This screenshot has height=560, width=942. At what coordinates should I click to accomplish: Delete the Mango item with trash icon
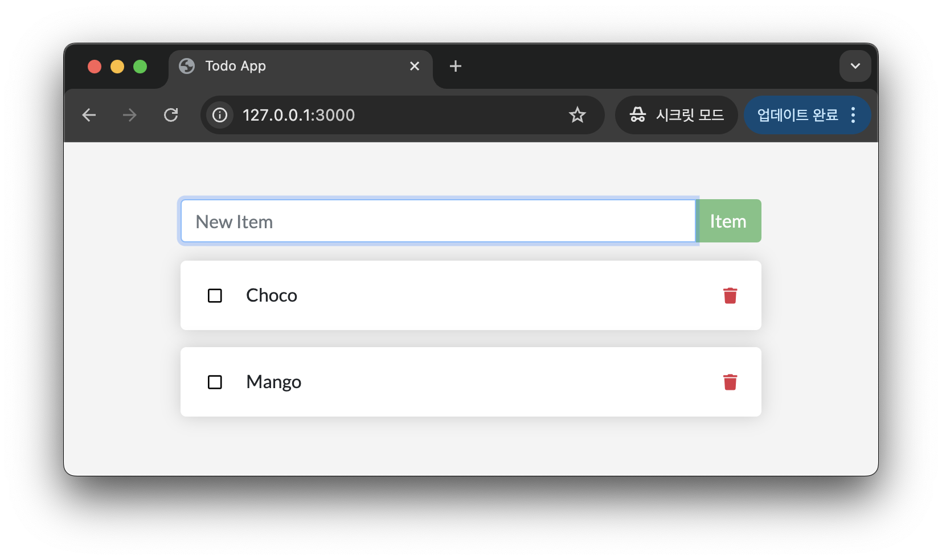(730, 382)
